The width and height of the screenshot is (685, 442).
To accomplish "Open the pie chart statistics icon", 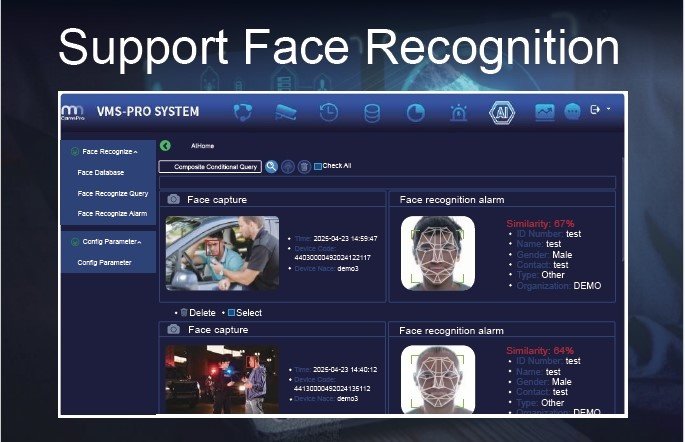I will click(415, 112).
